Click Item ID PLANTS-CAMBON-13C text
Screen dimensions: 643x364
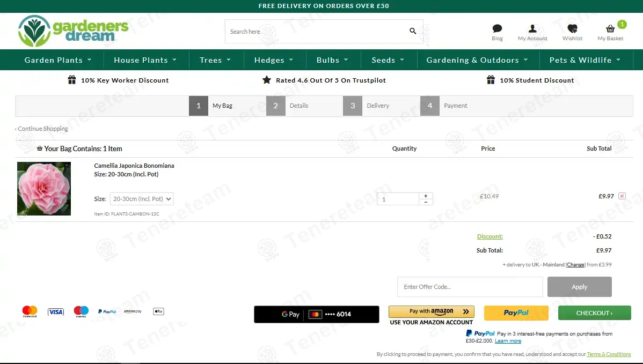127,214
